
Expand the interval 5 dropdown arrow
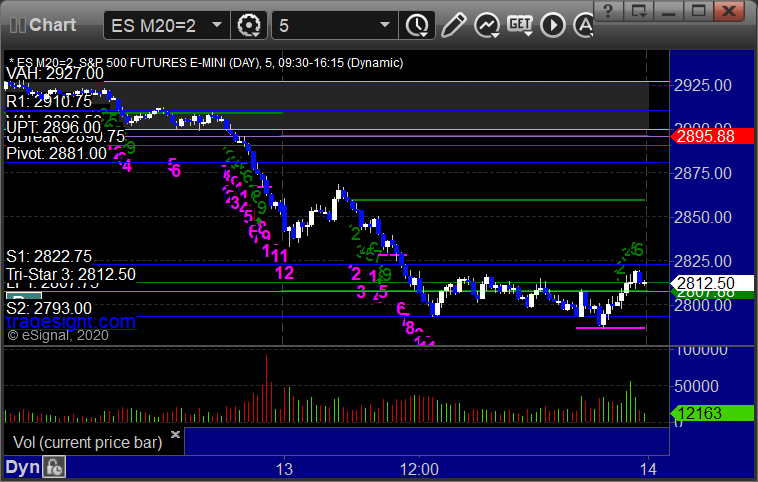tap(385, 25)
